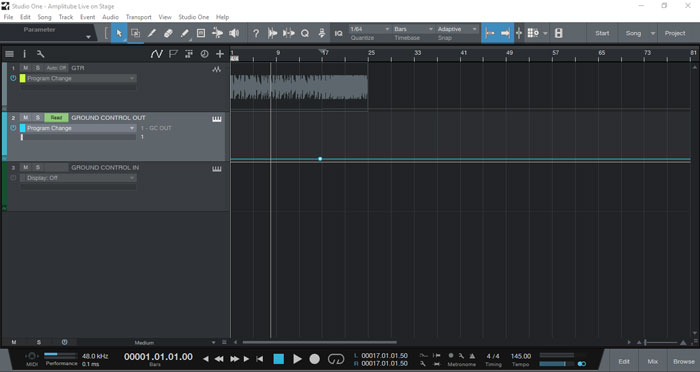The width and height of the screenshot is (700, 372).
Task: Open the Browse panel button
Action: pos(684,361)
